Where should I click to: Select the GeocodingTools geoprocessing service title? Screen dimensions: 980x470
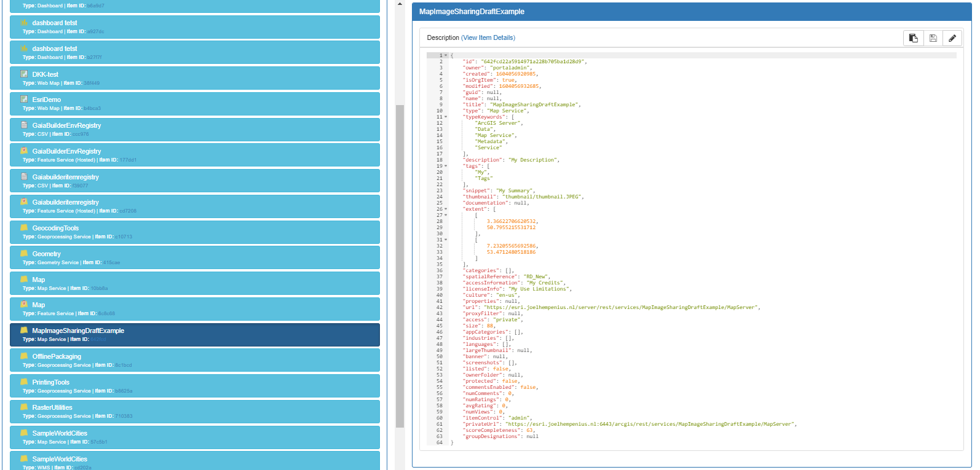(x=55, y=228)
